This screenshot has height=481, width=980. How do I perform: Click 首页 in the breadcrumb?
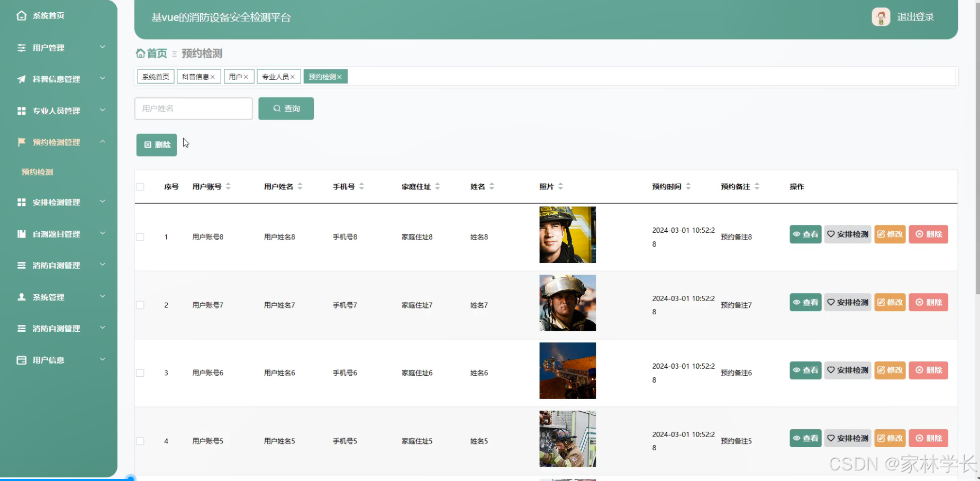(x=157, y=53)
